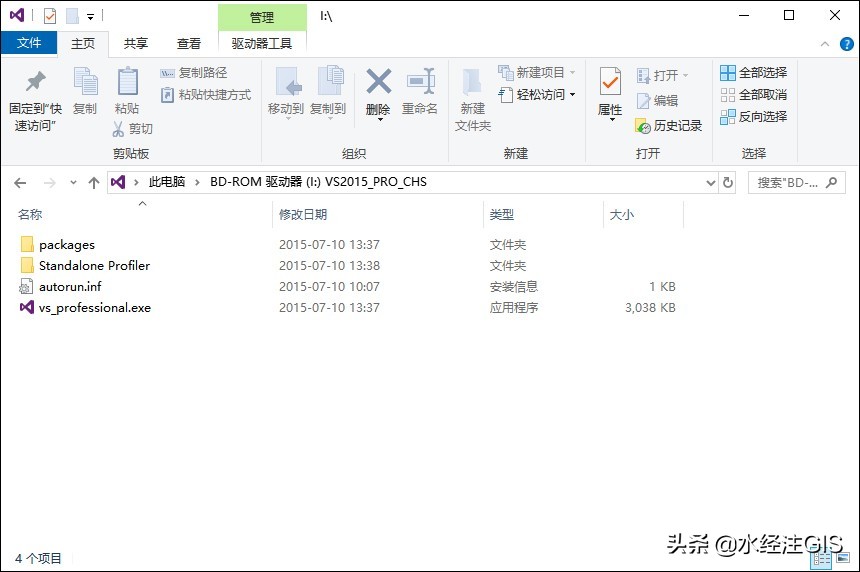Collapse the ribbon with the chevron
The height and width of the screenshot is (572, 860).
click(x=824, y=44)
